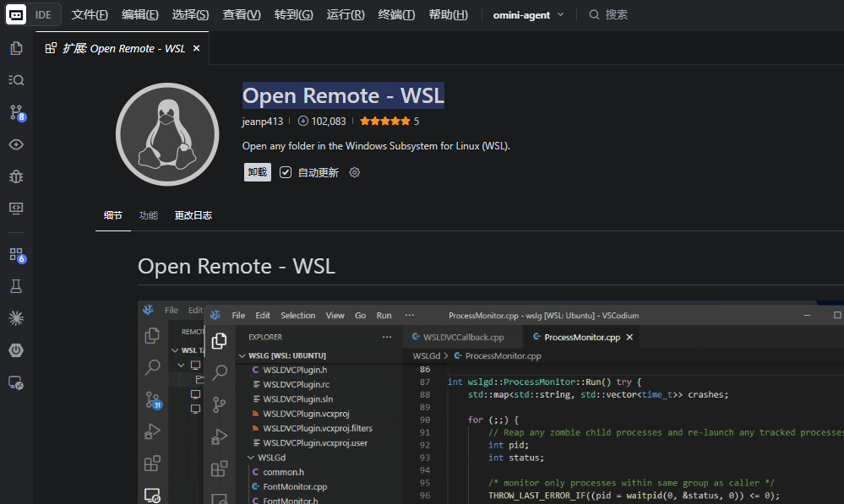The image size is (844, 504).
Task: Open the 选择(S) menu
Action: click(191, 14)
